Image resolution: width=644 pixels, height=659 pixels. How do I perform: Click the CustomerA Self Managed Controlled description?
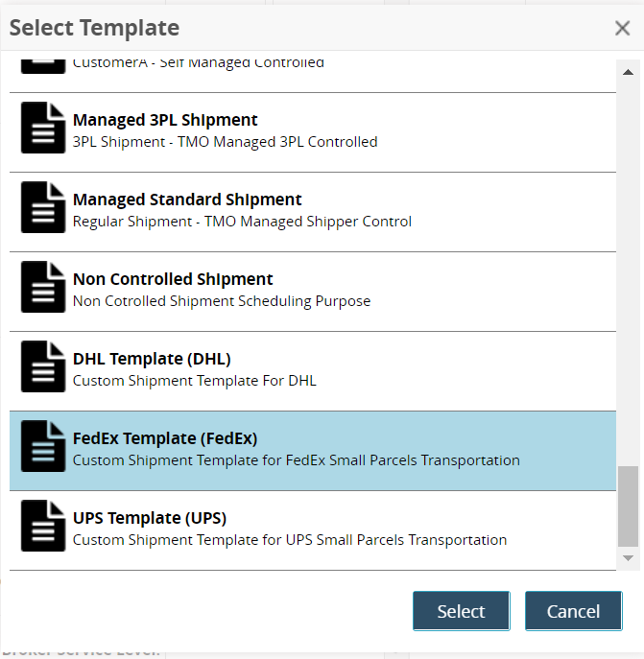coord(198,63)
